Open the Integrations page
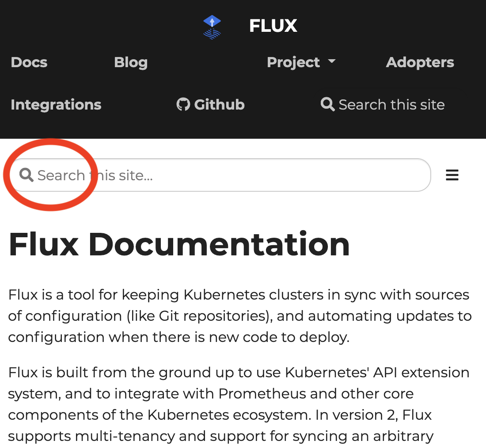This screenshot has width=486, height=448. (x=56, y=105)
